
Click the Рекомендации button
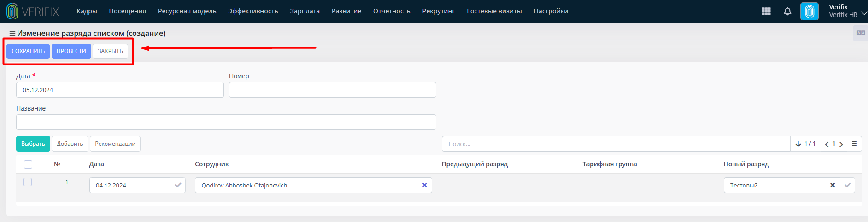(x=115, y=144)
